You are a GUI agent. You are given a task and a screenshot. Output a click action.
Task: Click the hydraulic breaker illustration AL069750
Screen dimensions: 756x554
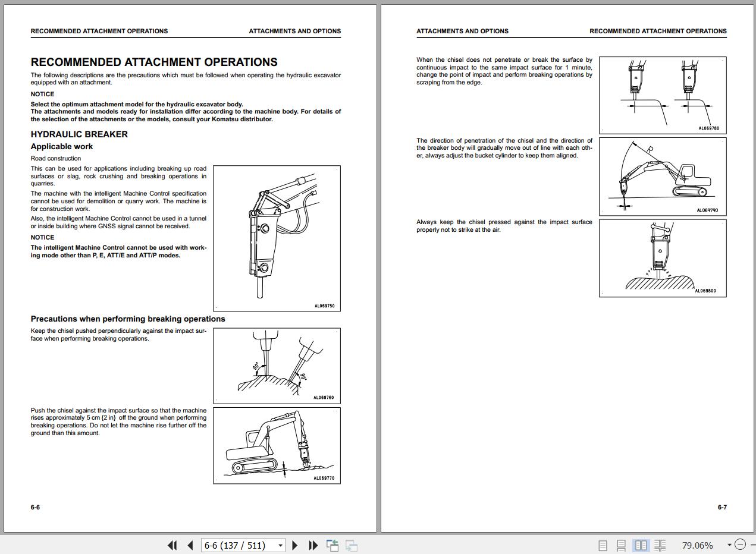(x=277, y=238)
